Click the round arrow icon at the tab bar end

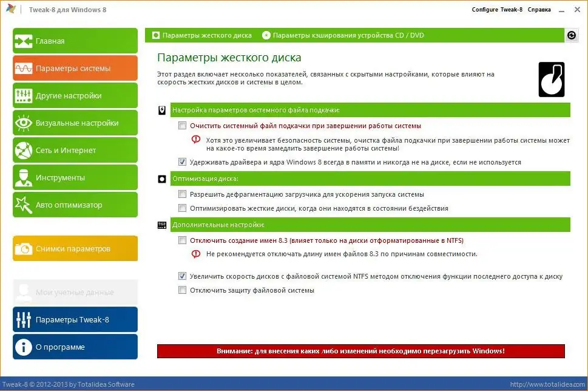572,35
